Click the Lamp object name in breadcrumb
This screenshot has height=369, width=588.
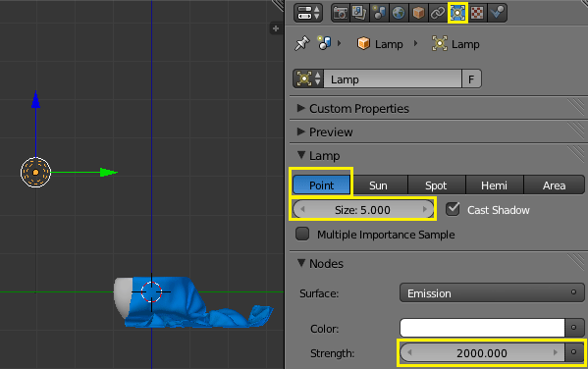click(389, 44)
